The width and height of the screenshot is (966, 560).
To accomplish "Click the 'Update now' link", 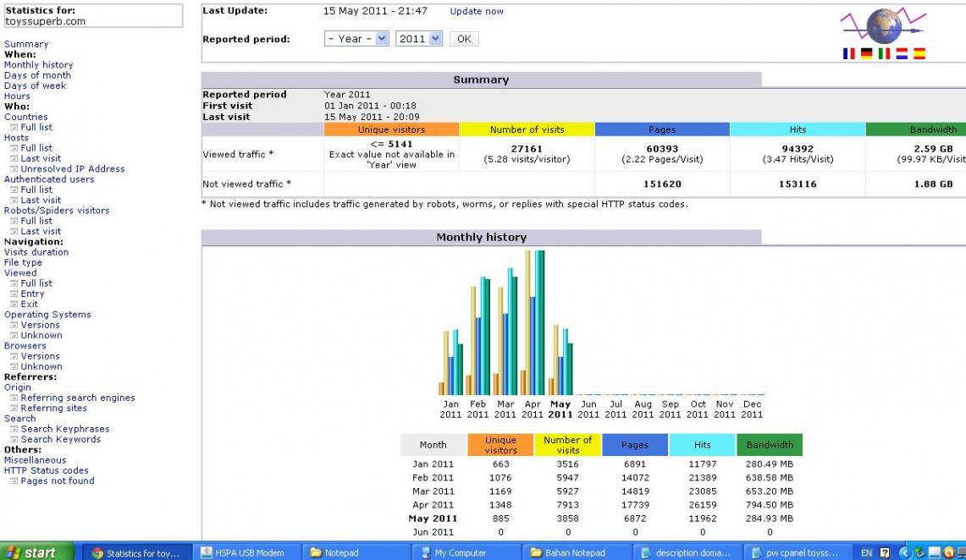I will [477, 12].
